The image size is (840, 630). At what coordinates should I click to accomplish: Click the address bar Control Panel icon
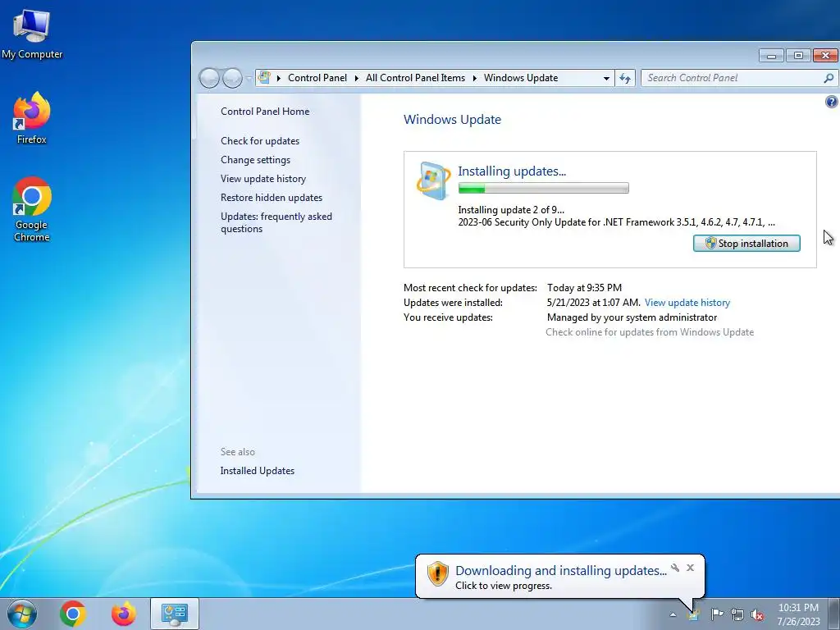tap(264, 78)
